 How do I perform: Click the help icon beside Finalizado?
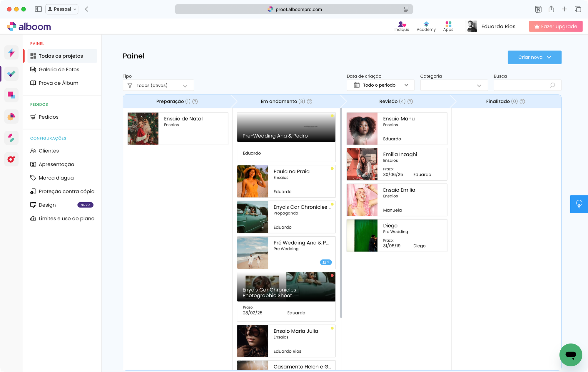pos(522,102)
